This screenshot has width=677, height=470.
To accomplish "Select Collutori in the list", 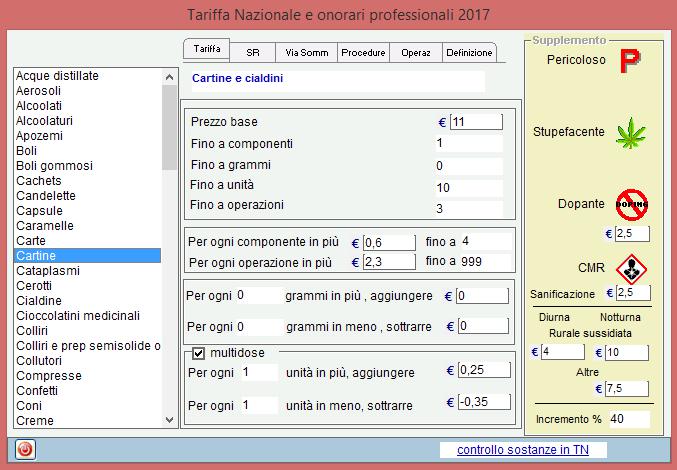I will 88,361.
